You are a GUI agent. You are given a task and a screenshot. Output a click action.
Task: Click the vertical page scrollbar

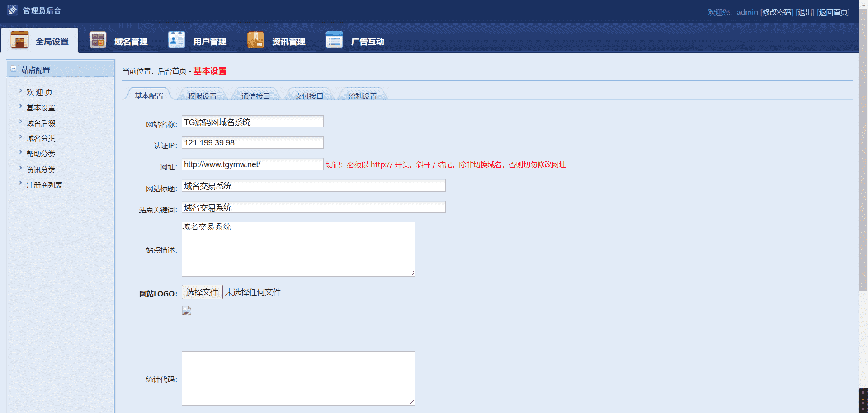863,149
